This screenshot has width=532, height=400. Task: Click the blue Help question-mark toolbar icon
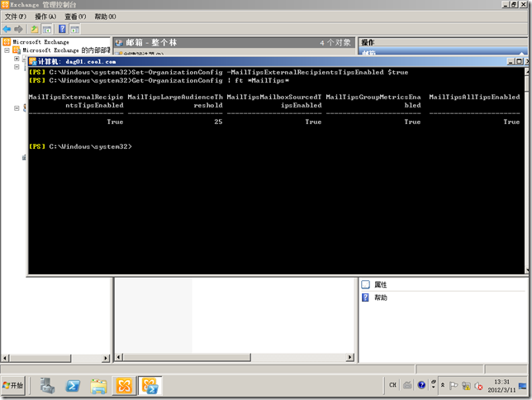[61, 29]
